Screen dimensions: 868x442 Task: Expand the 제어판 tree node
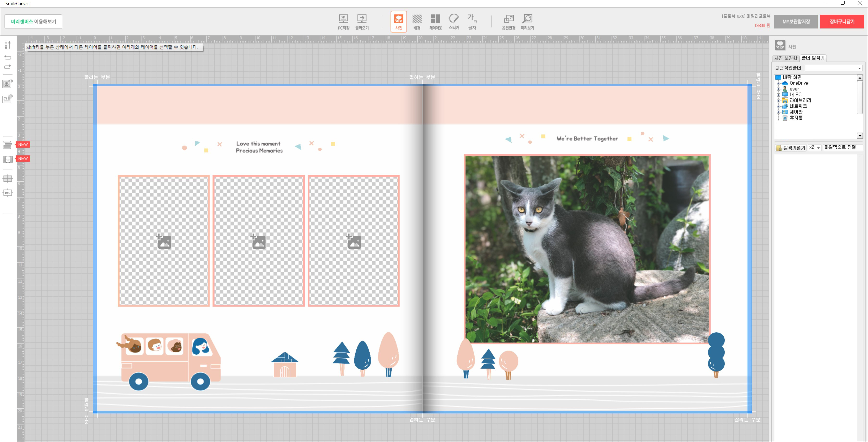point(778,112)
